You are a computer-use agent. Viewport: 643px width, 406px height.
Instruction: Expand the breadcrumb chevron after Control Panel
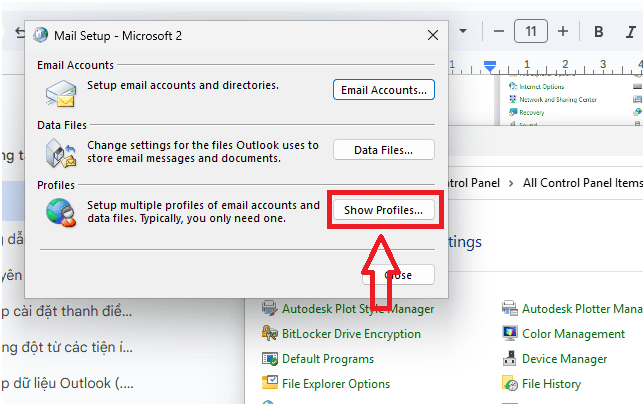[x=511, y=183]
